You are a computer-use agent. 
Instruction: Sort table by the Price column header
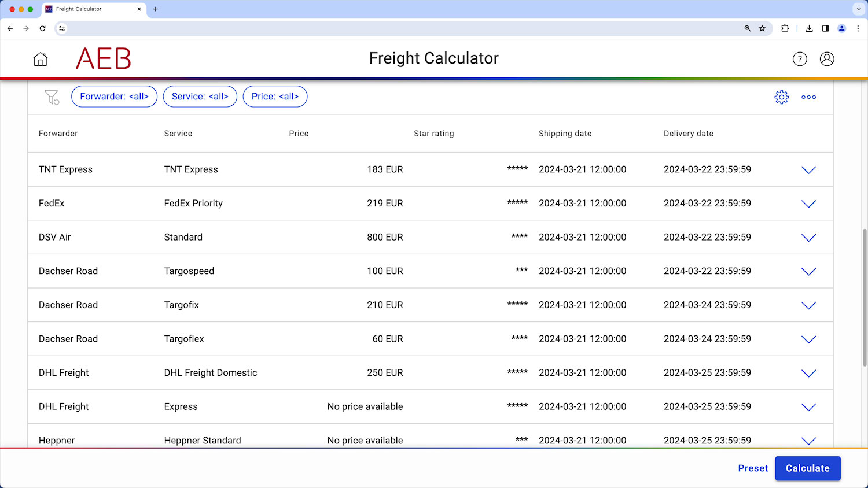pos(299,133)
